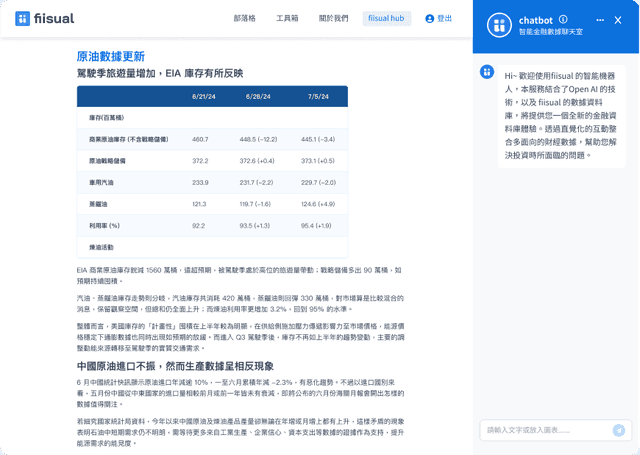Open the 工具箱 nav item
Image resolution: width=640 pixels, height=455 pixels.
(x=287, y=18)
